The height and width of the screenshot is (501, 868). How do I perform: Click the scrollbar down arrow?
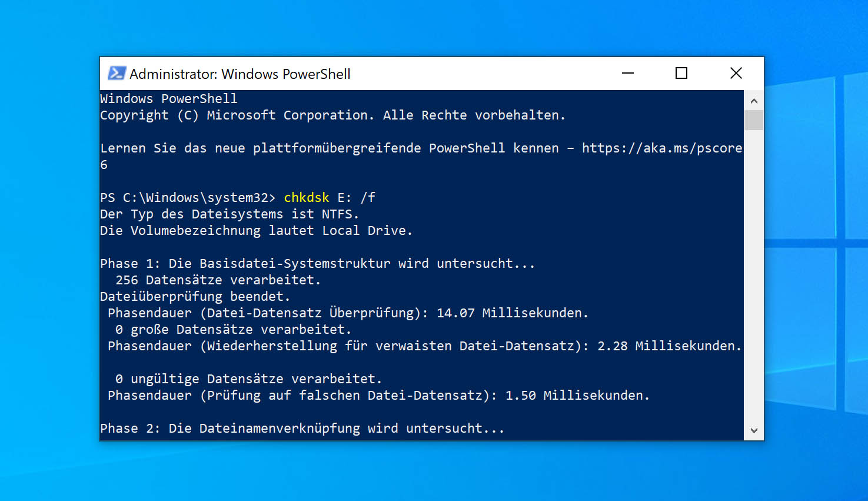coord(754,430)
